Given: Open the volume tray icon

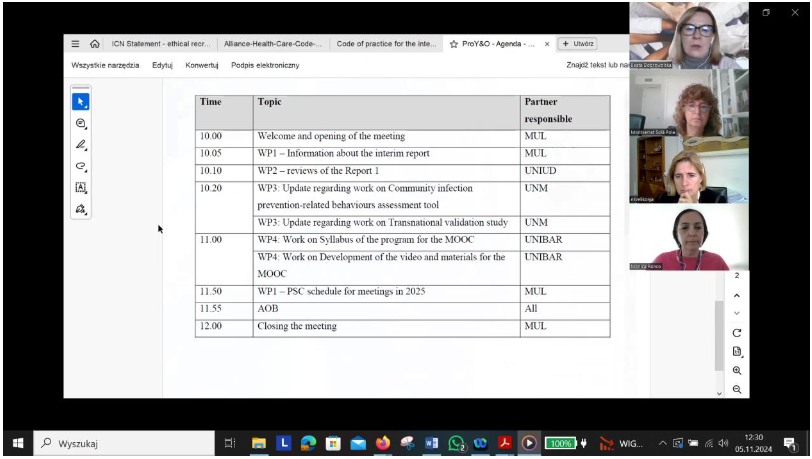Looking at the screenshot, I should pyautogui.click(x=723, y=443).
